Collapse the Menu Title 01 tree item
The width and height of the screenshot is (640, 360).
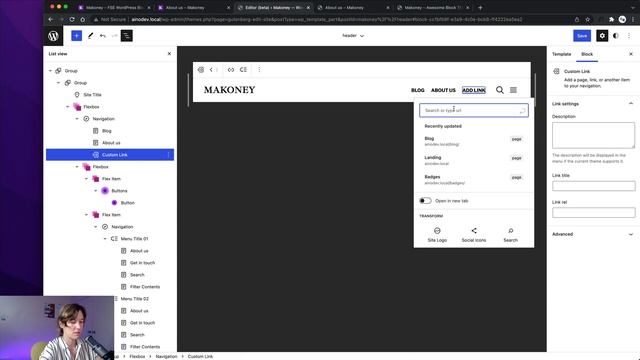click(105, 239)
